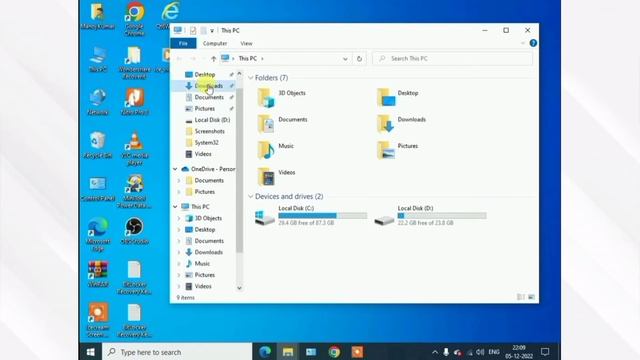Expand Music node in navigation tree
This screenshot has height=360, width=640.
pyautogui.click(x=179, y=264)
